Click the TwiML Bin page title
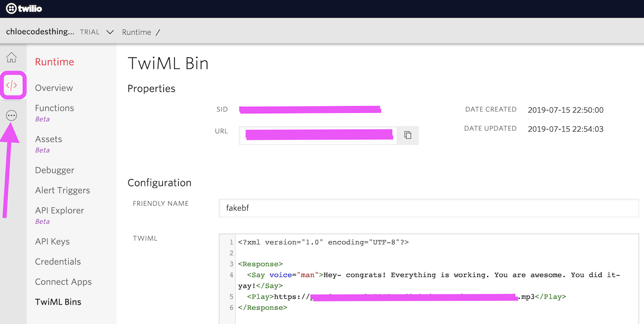The height and width of the screenshot is (324, 644). [168, 64]
